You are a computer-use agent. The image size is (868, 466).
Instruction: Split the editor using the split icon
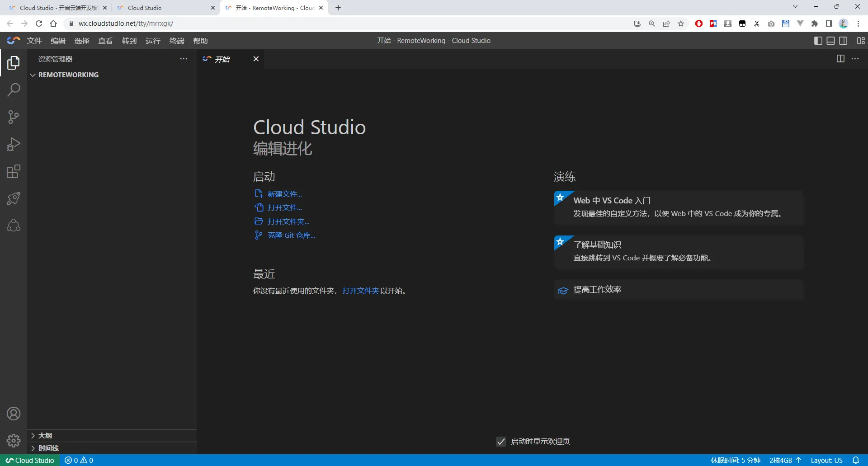pos(840,59)
